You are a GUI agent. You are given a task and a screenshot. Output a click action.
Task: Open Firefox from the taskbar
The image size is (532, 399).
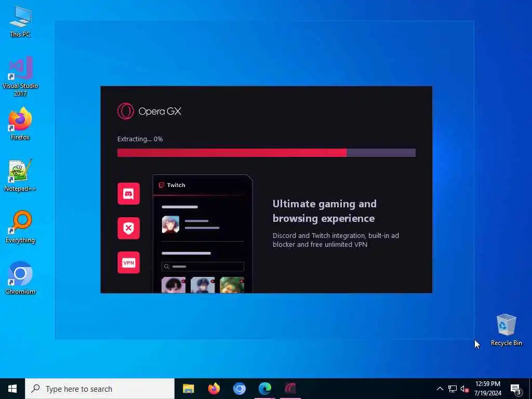(214, 389)
